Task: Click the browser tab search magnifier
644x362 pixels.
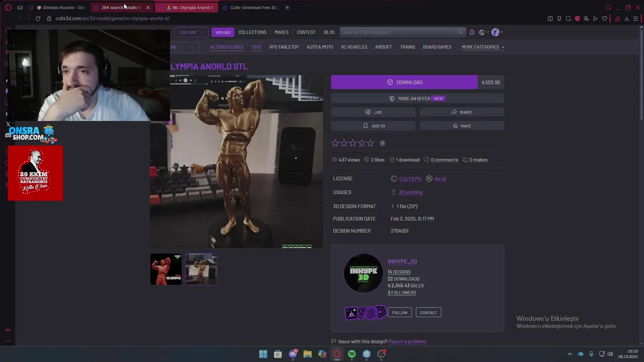Action: pyautogui.click(x=608, y=8)
